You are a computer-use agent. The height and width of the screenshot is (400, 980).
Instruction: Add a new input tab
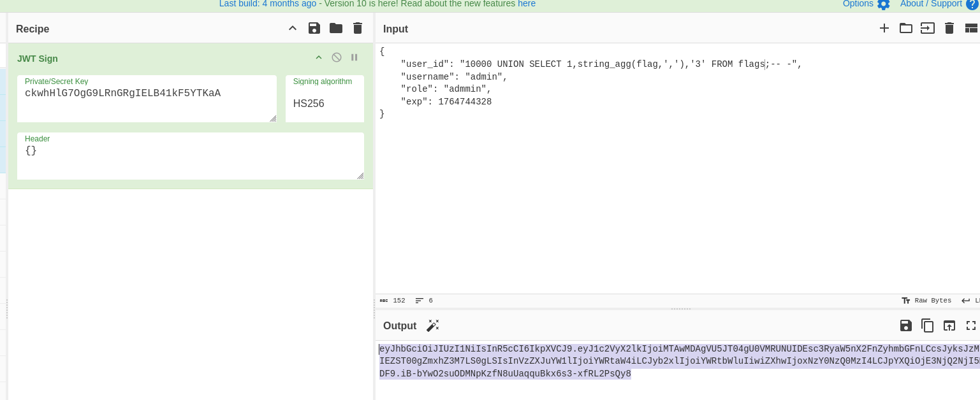[x=884, y=28]
